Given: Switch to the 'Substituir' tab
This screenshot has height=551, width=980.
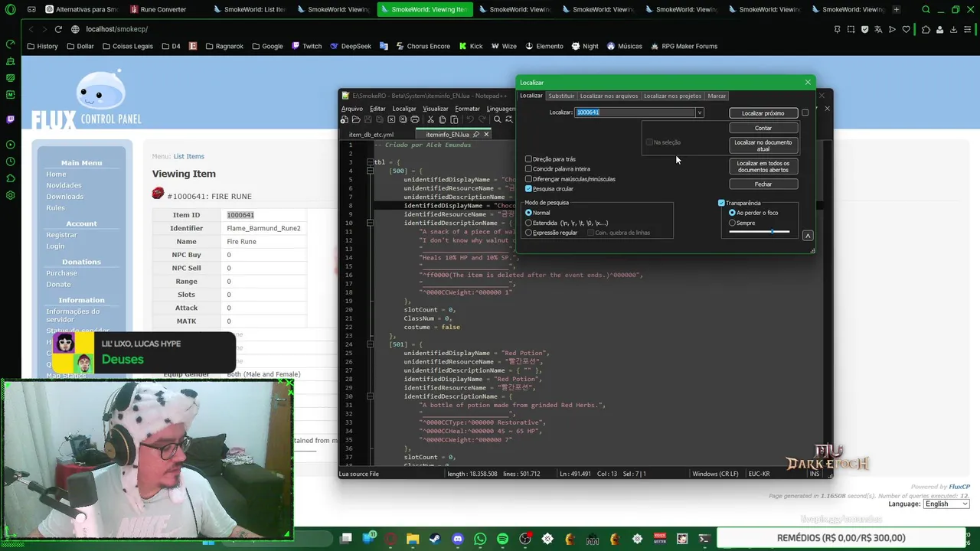Looking at the screenshot, I should [561, 96].
